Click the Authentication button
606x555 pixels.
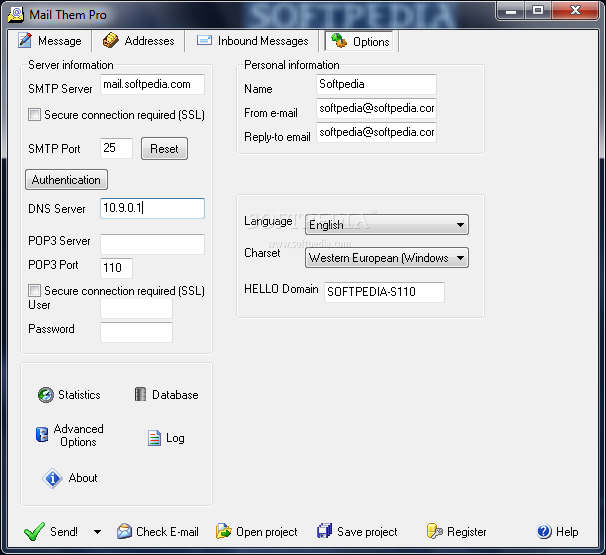coord(66,180)
